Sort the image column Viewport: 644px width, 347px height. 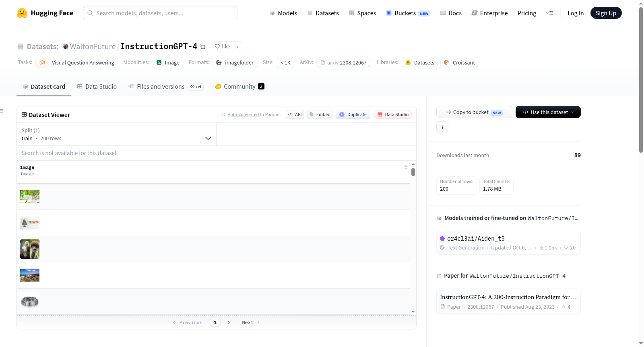click(406, 167)
